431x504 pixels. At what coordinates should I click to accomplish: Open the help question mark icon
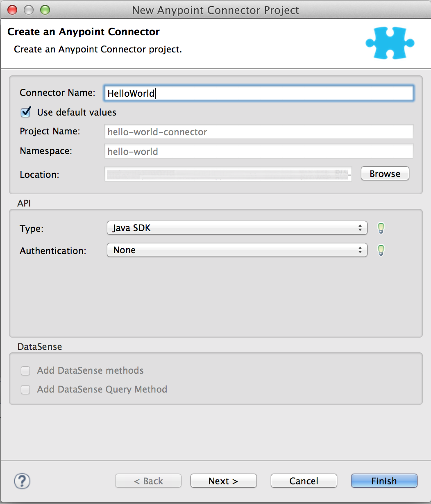(22, 481)
